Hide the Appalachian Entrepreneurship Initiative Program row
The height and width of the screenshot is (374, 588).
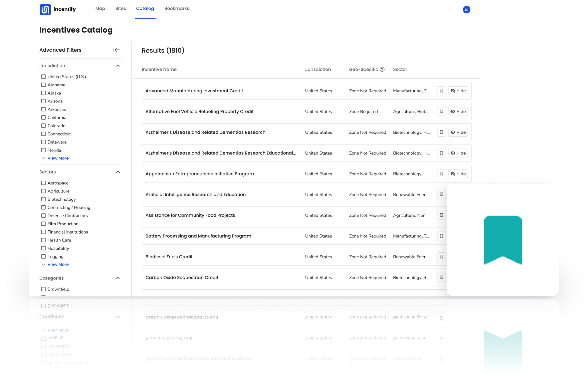[458, 174]
